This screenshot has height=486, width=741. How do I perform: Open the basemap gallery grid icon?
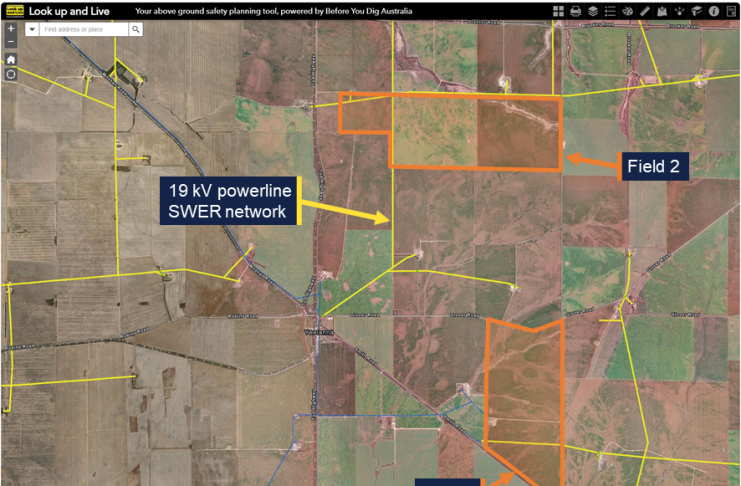tap(558, 11)
